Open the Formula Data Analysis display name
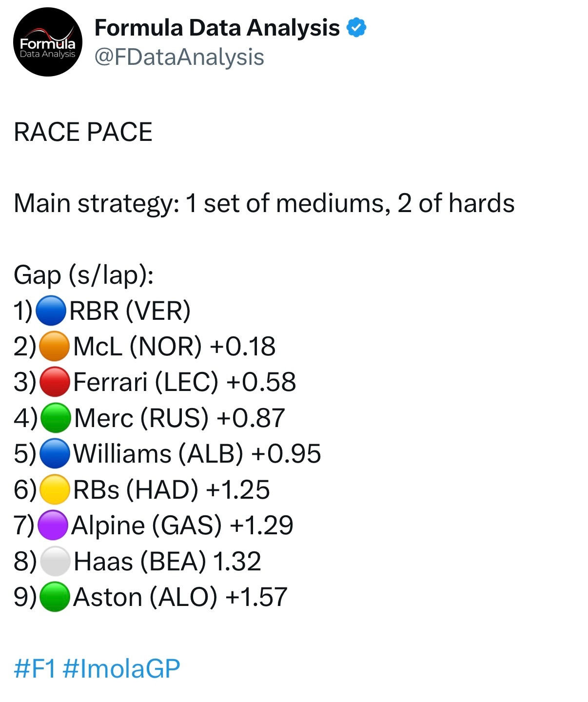 pos(217,28)
